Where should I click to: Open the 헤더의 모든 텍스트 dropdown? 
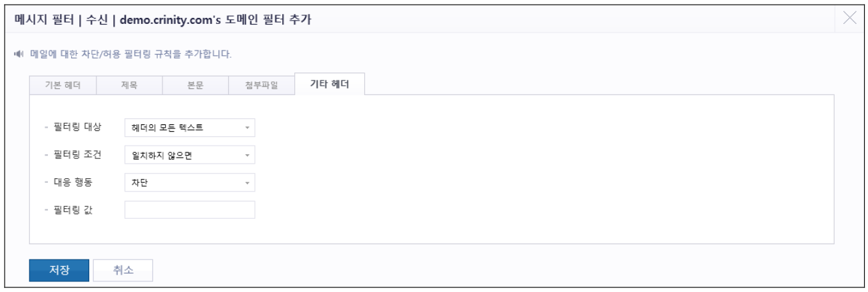(190, 127)
